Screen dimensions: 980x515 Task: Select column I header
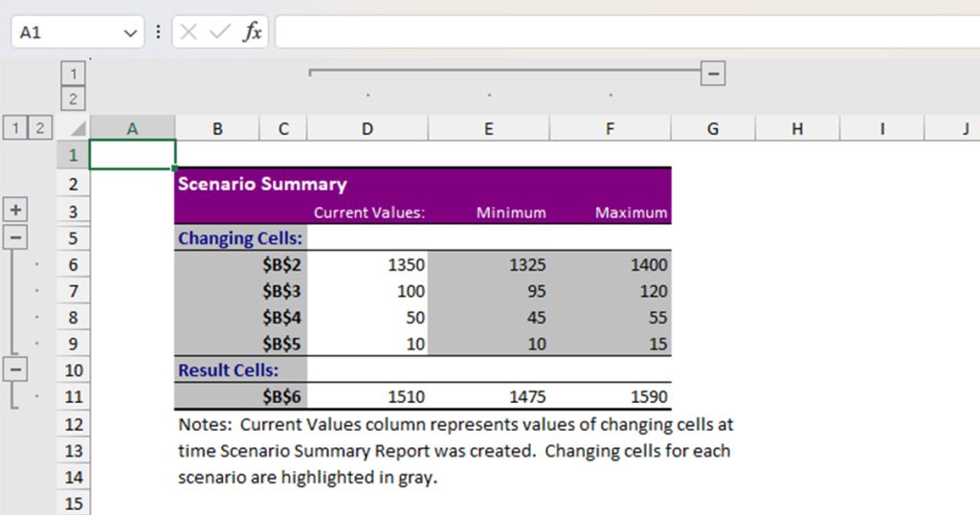882,128
